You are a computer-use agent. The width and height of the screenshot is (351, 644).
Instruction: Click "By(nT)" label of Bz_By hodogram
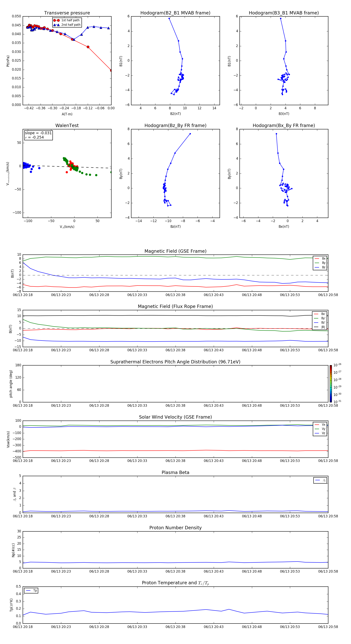click(121, 174)
